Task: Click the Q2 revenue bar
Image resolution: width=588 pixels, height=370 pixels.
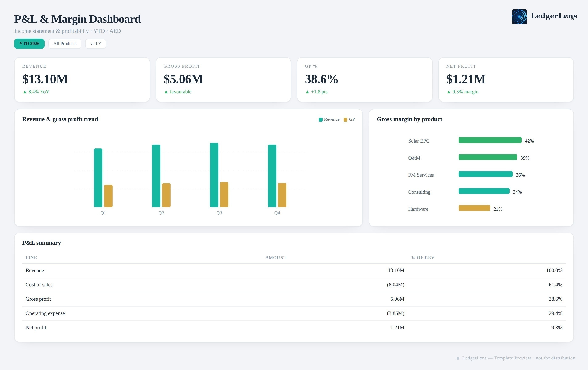Action: 156,176
